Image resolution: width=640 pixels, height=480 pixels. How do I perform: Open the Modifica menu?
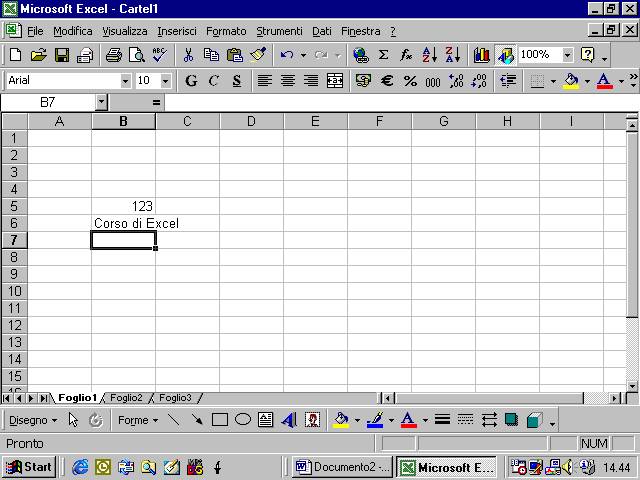(x=73, y=31)
